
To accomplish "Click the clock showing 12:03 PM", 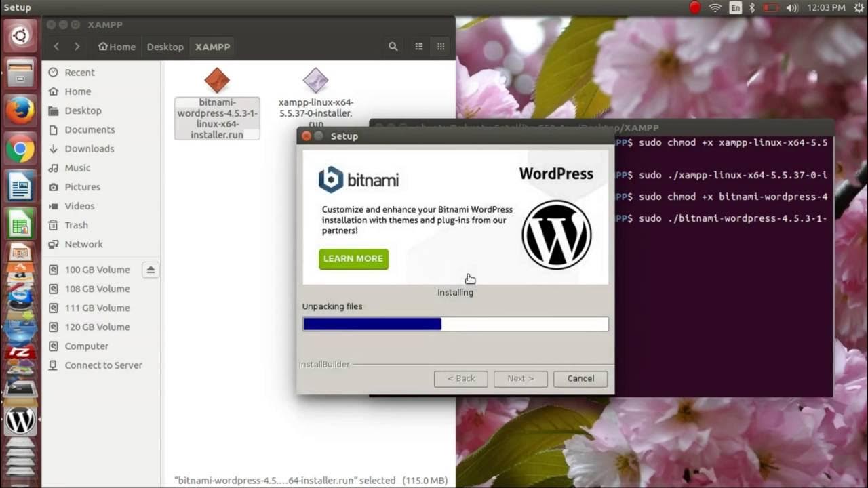I will click(x=827, y=7).
